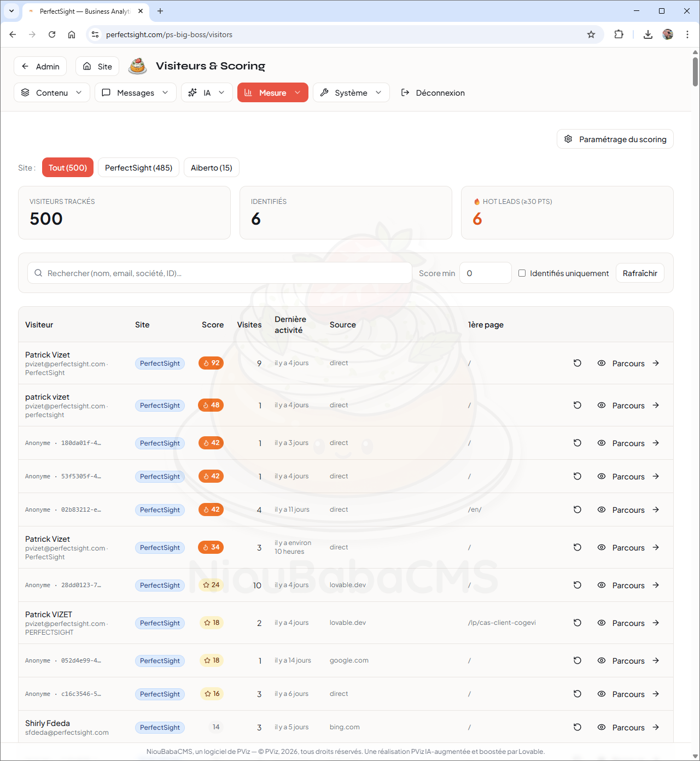Select the PerfectSight (485) site filter

pyautogui.click(x=138, y=168)
